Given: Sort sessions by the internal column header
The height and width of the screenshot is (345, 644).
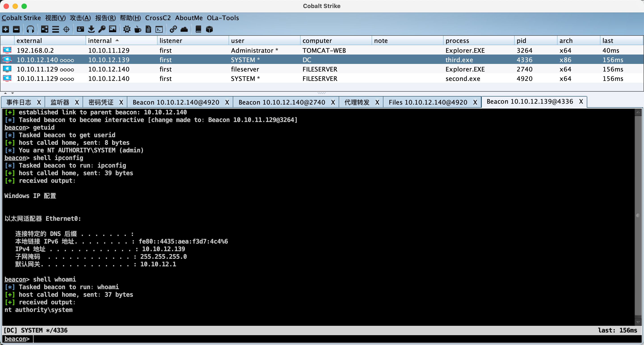Looking at the screenshot, I should pyautogui.click(x=100, y=40).
